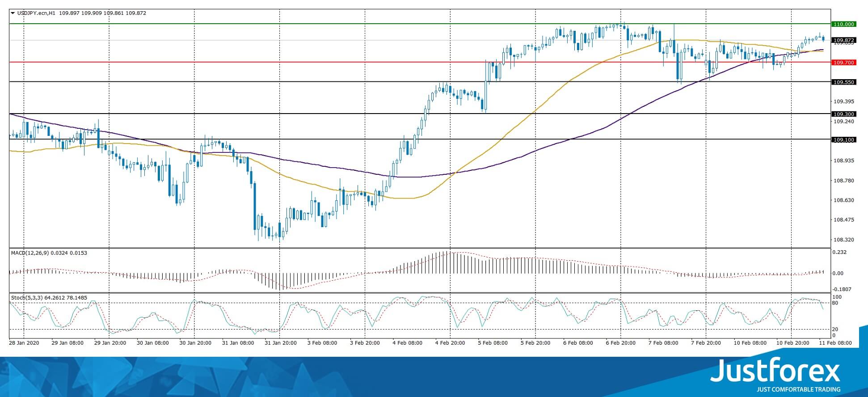Click the "5 Feb 08:00" time label
Viewport: 868px width, 397px height.
(x=493, y=343)
